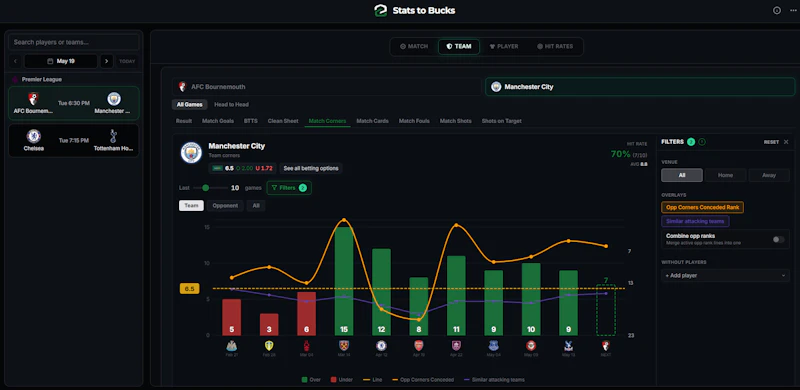Select the Opponent chart view
Viewport: 800px width, 390px height.
[225, 206]
